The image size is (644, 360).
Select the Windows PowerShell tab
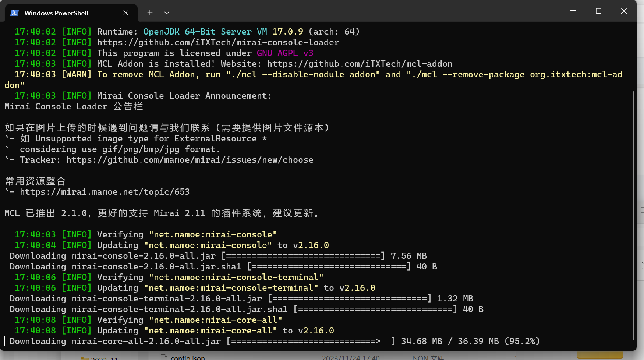coord(71,13)
